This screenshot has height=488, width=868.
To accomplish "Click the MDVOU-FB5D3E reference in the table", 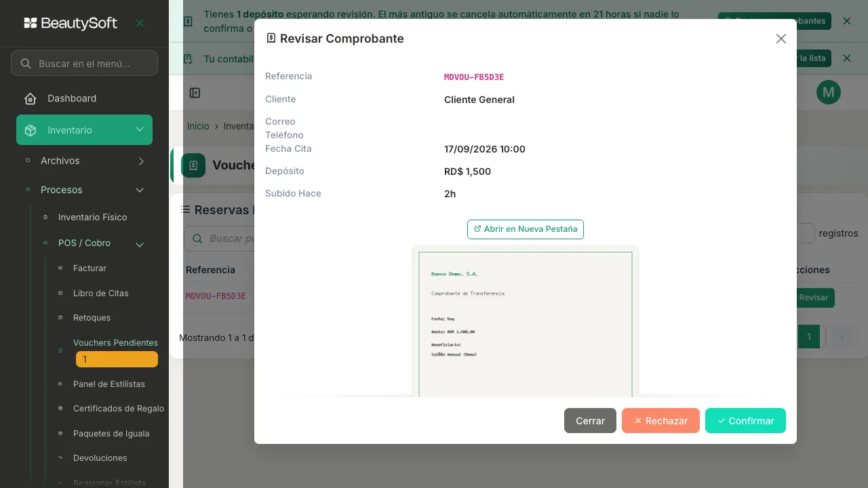I will [216, 296].
